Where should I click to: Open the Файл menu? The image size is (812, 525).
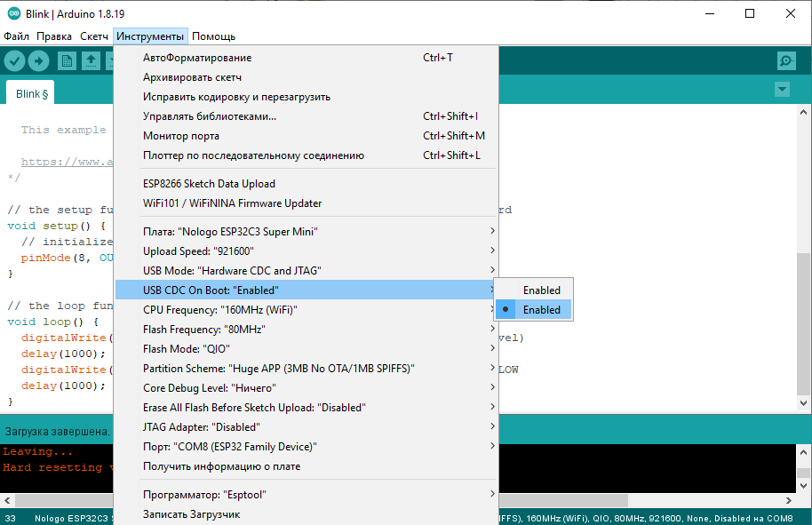pos(16,36)
